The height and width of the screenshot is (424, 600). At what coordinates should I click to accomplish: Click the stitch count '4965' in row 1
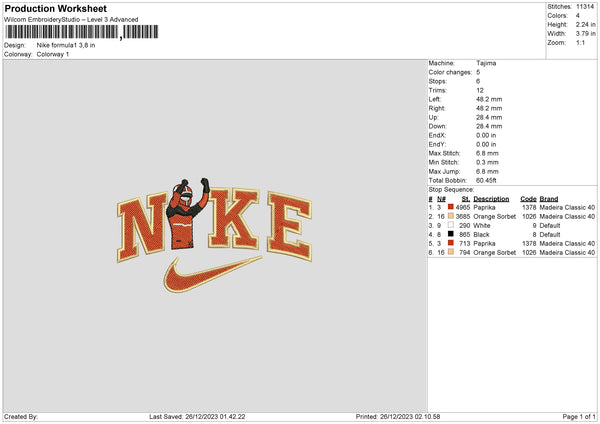pyautogui.click(x=463, y=207)
